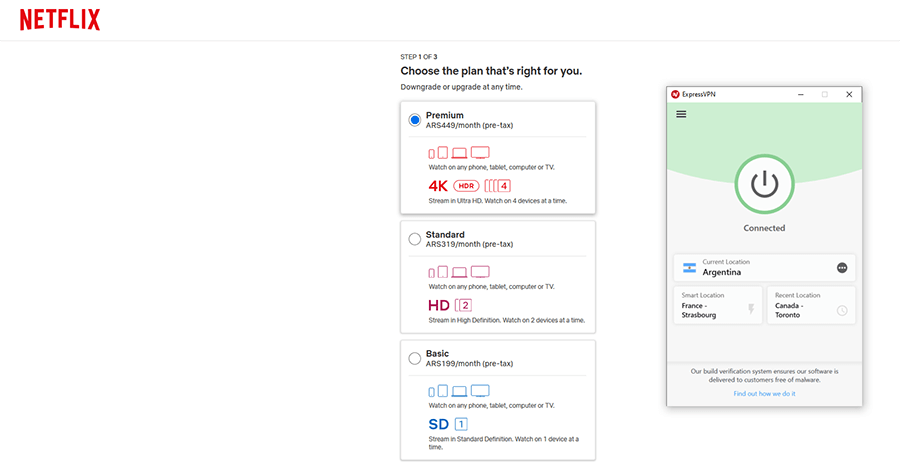Minimize the ExpressVPN window

[x=801, y=94]
